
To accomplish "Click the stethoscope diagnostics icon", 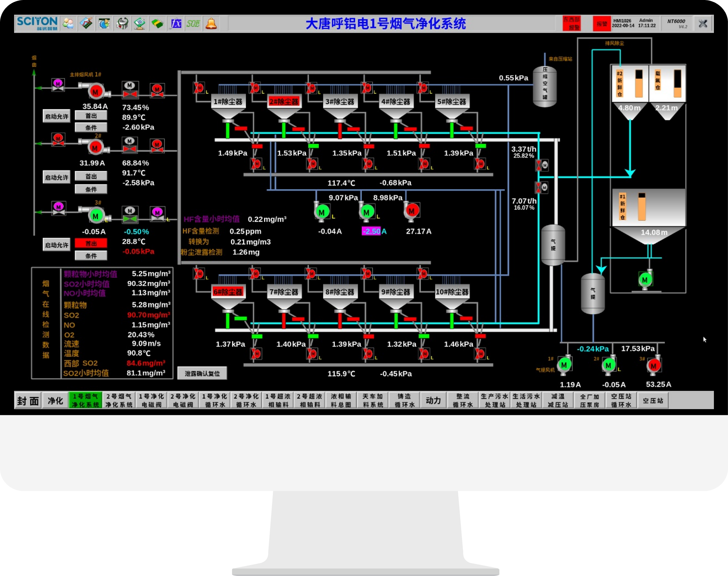I will coord(122,24).
